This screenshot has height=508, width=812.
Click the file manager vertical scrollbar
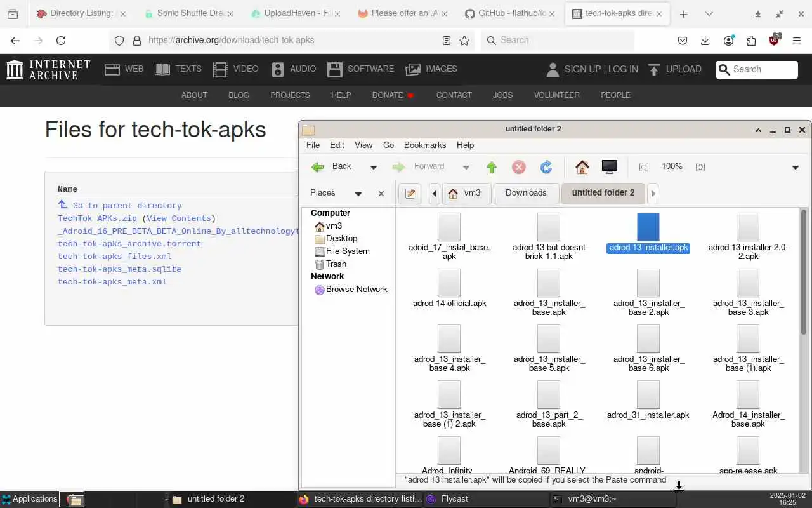pos(804,272)
